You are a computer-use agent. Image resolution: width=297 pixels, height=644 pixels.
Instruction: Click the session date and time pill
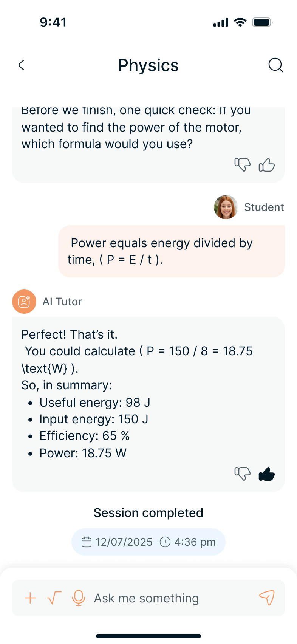(148, 542)
